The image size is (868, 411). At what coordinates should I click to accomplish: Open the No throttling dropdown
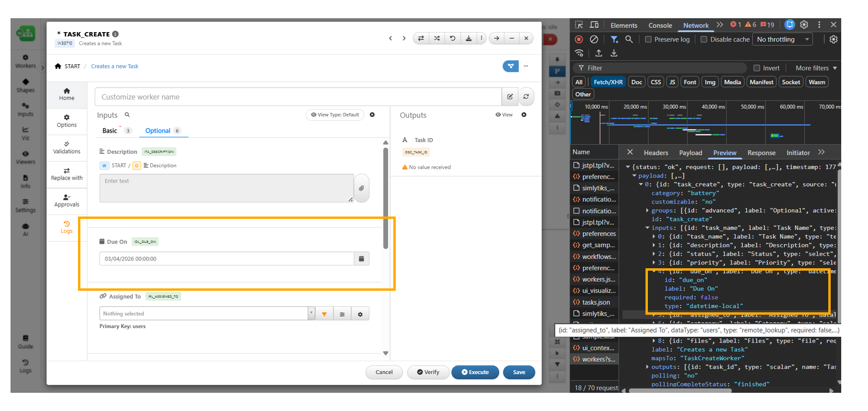[x=782, y=39]
